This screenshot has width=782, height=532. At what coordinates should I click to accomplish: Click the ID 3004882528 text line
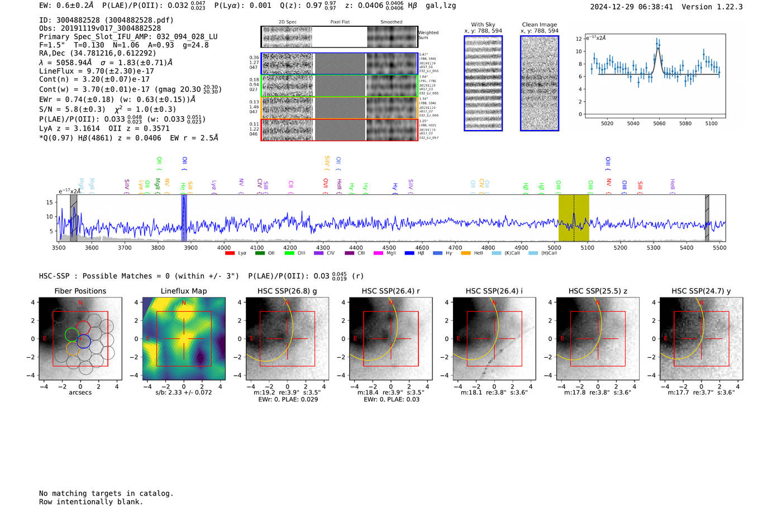pos(106,20)
